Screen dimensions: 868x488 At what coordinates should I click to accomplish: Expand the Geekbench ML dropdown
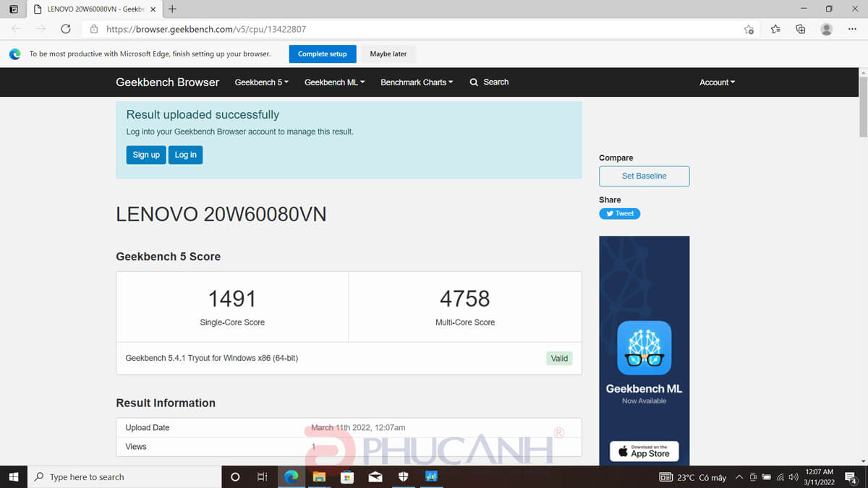[x=334, y=82]
